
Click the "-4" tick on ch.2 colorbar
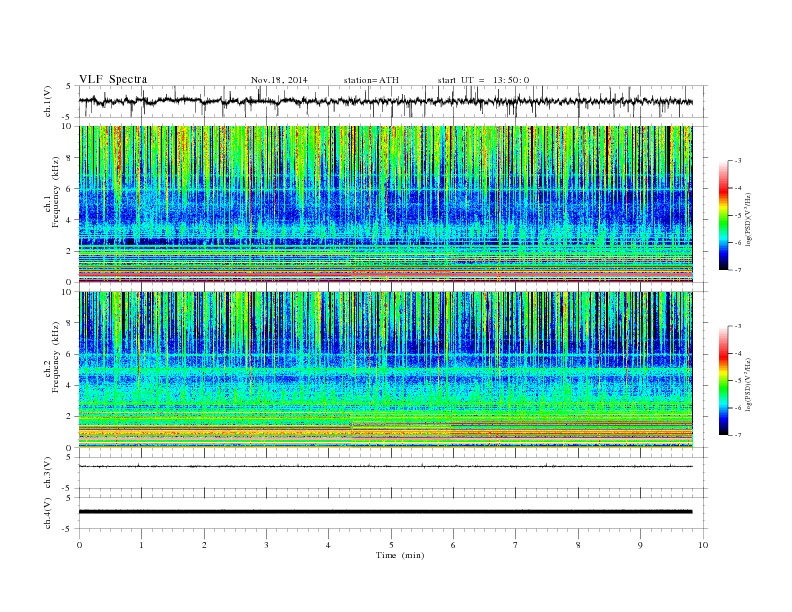pyautogui.click(x=737, y=353)
